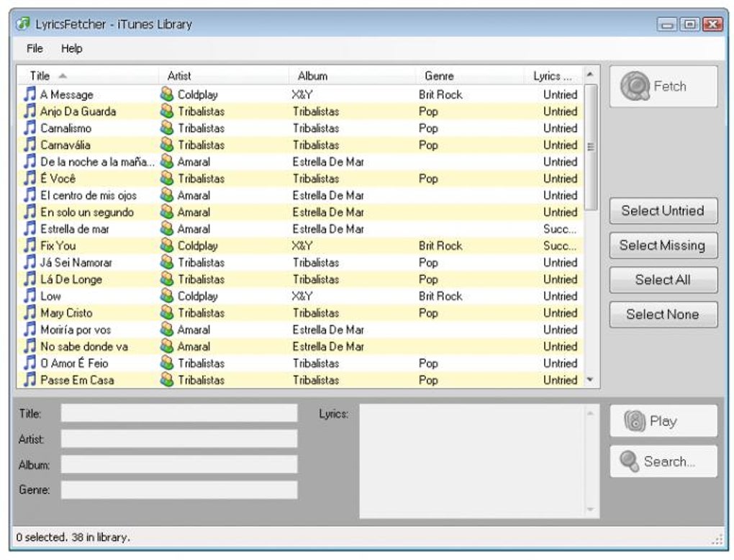This screenshot has height=560, width=734.
Task: Click the artist icon in the Low row
Action: [167, 296]
